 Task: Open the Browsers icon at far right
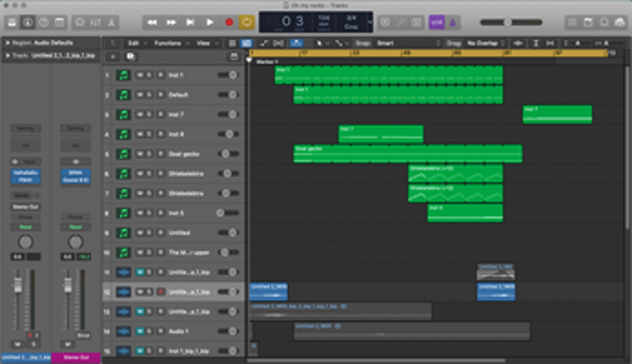pos(620,23)
